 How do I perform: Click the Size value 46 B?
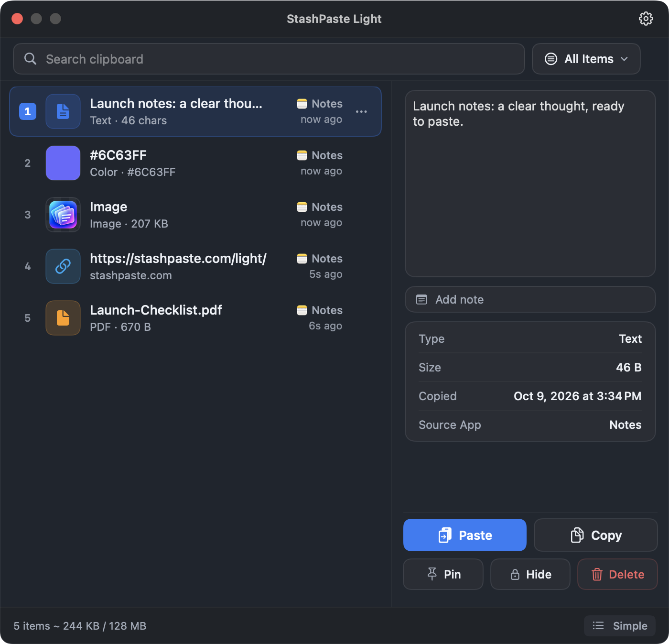pyautogui.click(x=629, y=367)
